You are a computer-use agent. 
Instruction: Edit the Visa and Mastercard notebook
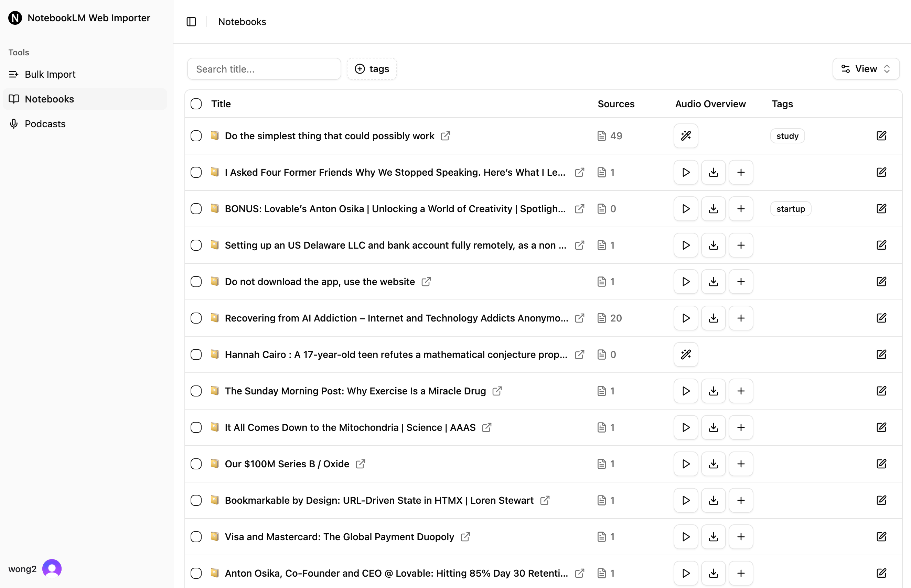[x=881, y=537]
